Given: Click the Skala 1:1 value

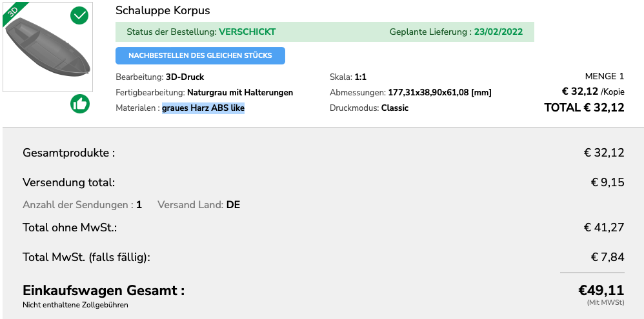Looking at the screenshot, I should tap(361, 77).
